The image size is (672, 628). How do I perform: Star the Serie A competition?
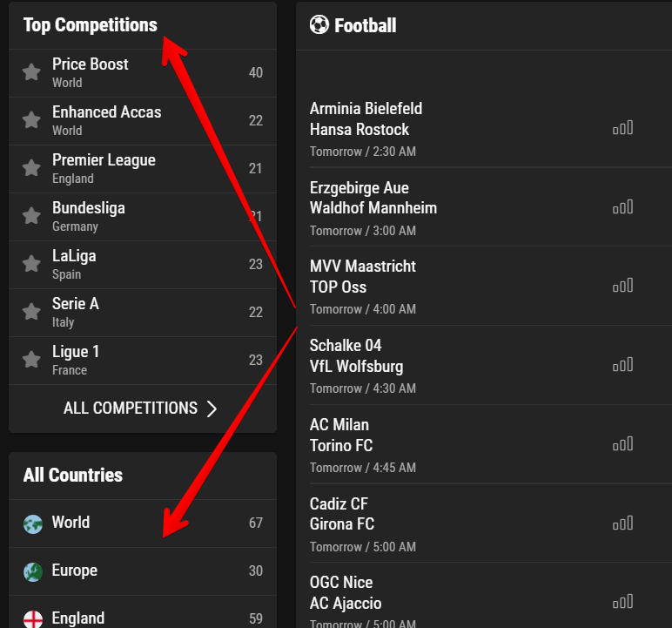tap(31, 312)
